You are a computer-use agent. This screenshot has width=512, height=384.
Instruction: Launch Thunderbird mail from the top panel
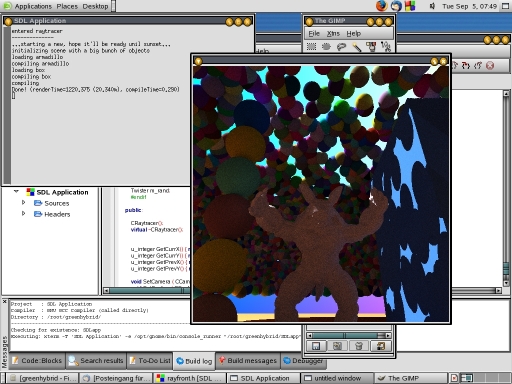(x=396, y=6)
